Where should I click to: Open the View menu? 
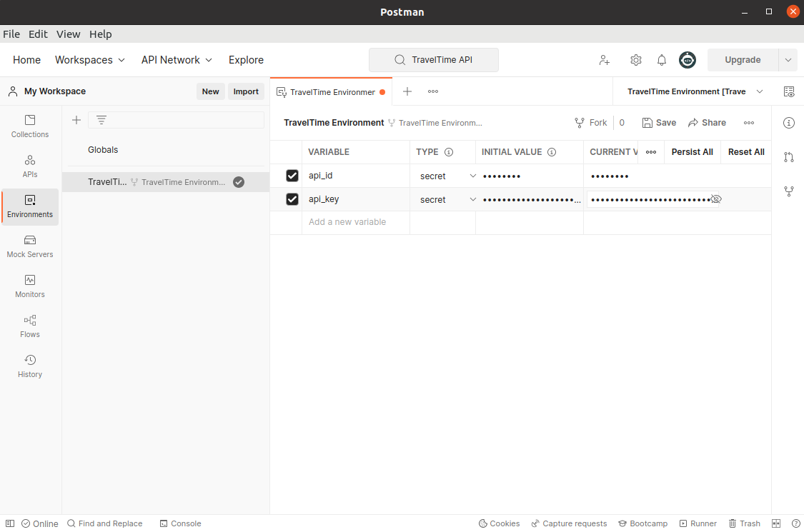68,34
